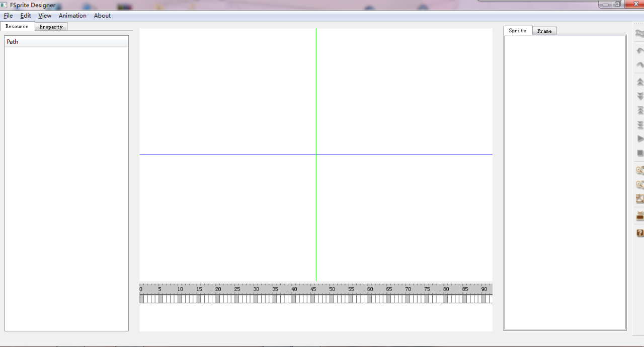644x347 pixels.
Task: Stop the animation with the square icon
Action: [x=640, y=153]
